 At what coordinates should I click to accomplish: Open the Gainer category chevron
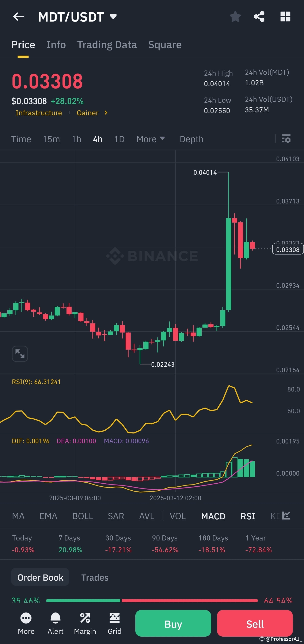tap(106, 113)
